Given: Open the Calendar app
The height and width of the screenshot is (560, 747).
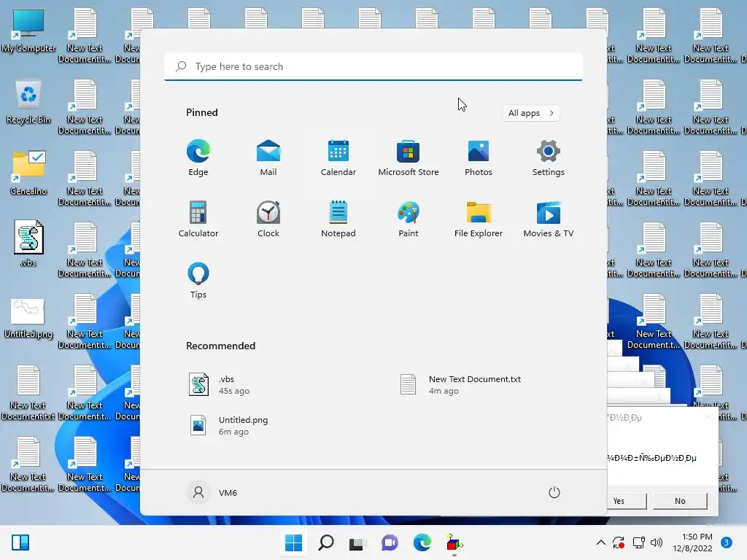Looking at the screenshot, I should pos(338,157).
